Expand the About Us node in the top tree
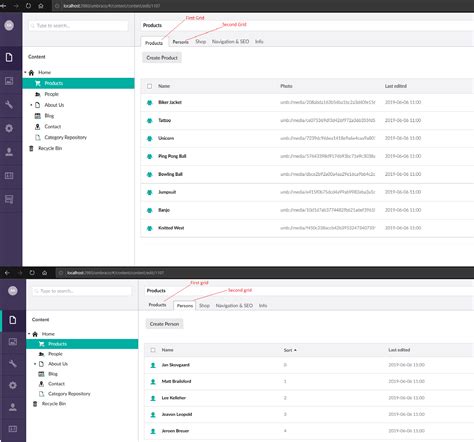This screenshot has width=474, height=442. tap(31, 105)
